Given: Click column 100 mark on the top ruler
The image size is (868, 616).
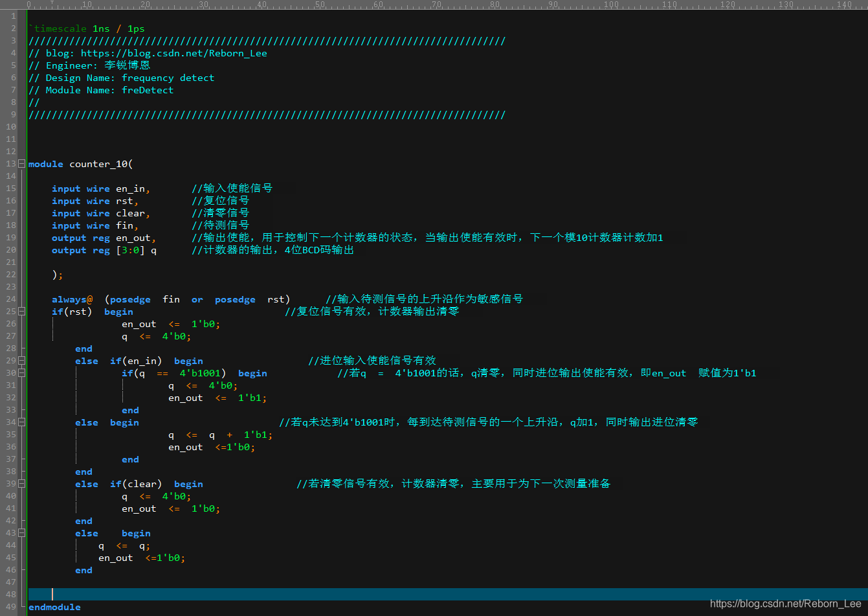Looking at the screenshot, I should pyautogui.click(x=611, y=5).
